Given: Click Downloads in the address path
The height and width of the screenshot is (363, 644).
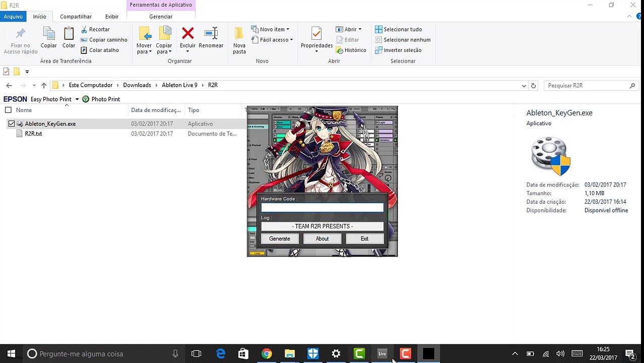Looking at the screenshot, I should coord(137,85).
